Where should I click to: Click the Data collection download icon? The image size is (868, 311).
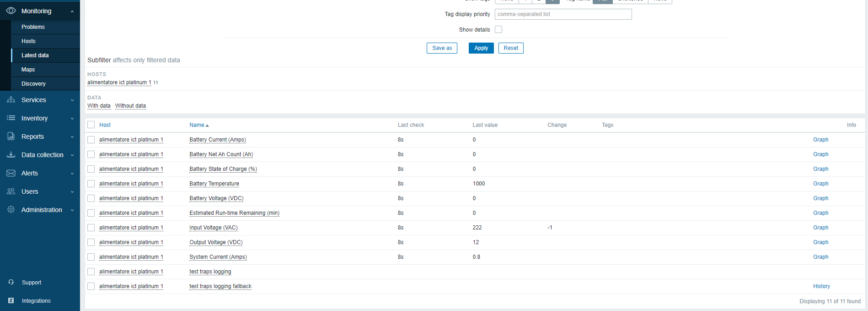pyautogui.click(x=11, y=155)
